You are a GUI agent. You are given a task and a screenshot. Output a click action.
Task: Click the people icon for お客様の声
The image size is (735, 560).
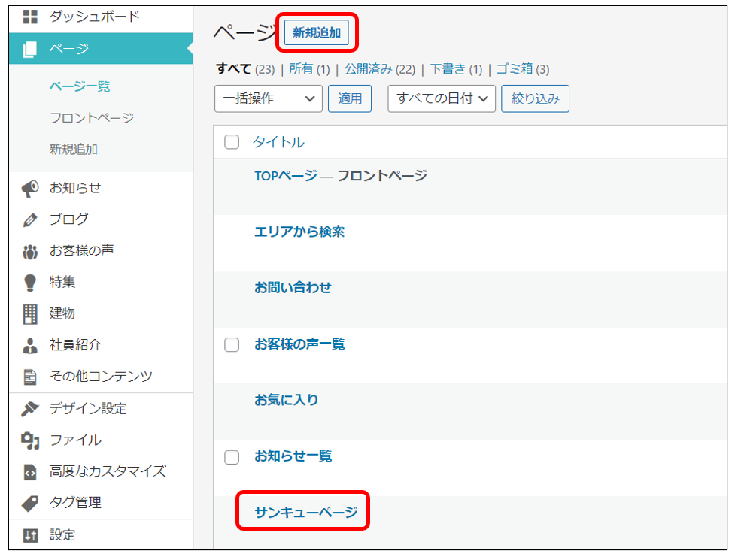click(x=29, y=251)
